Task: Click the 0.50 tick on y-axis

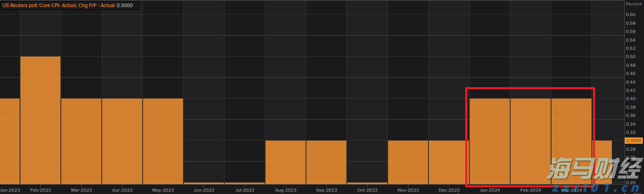Action: point(631,57)
